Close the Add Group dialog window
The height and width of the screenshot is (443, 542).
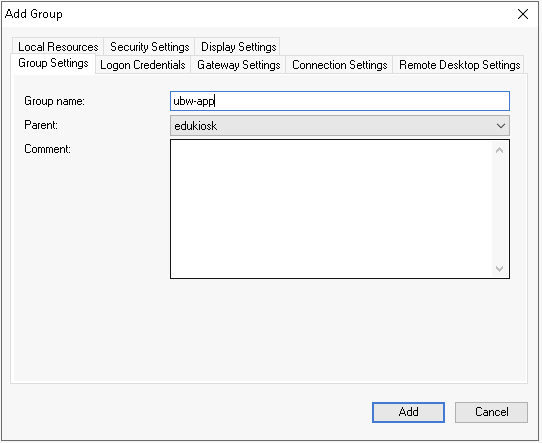pos(523,15)
